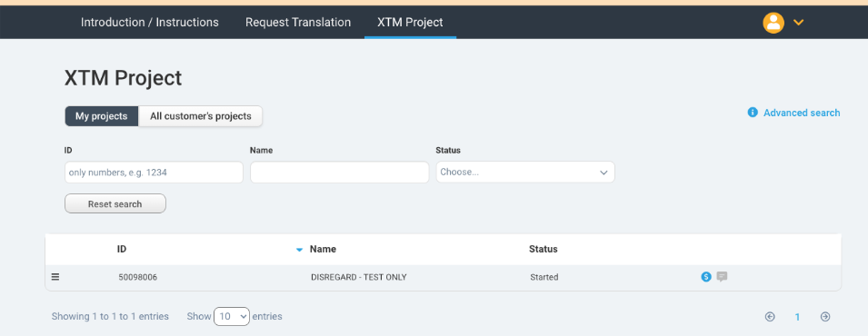
Task: Open comments icon for DISREGARD - TEST ONLY
Action: pyautogui.click(x=722, y=276)
